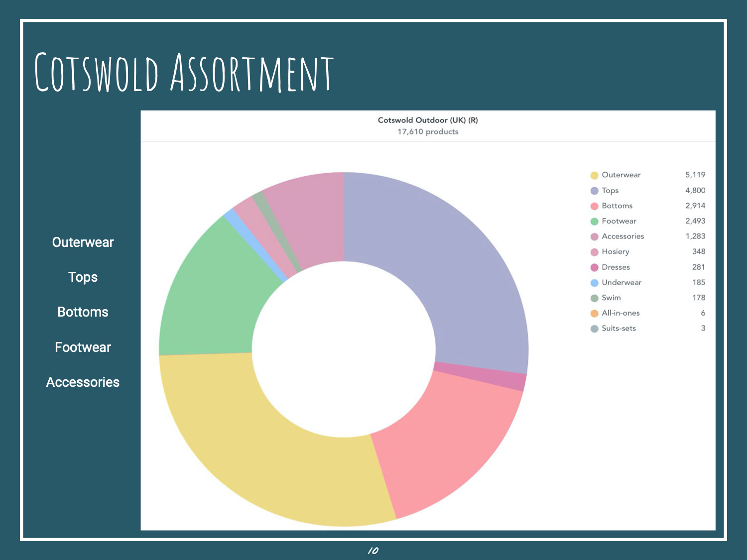The height and width of the screenshot is (560, 747).
Task: Select the Underwear legend label
Action: coord(622,282)
